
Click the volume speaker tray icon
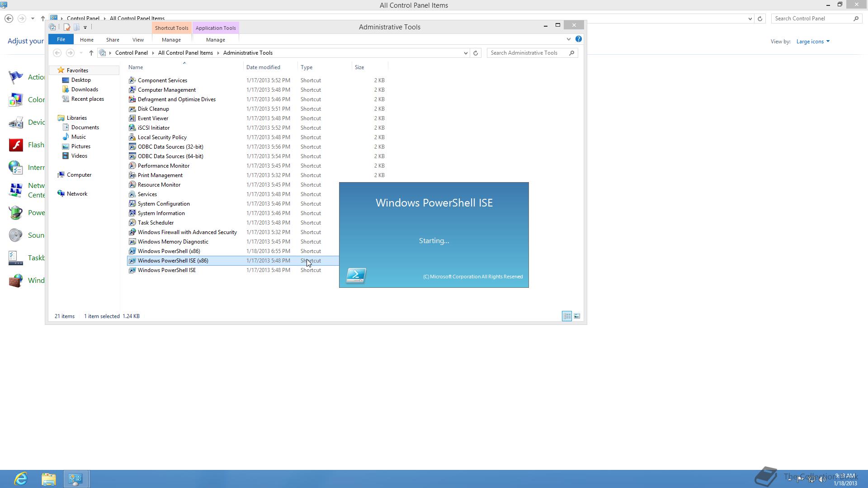[x=822, y=479]
